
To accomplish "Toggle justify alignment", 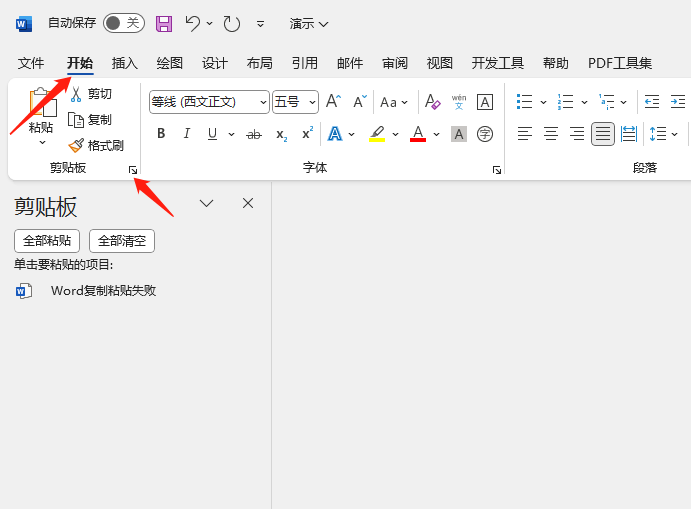I will (603, 134).
